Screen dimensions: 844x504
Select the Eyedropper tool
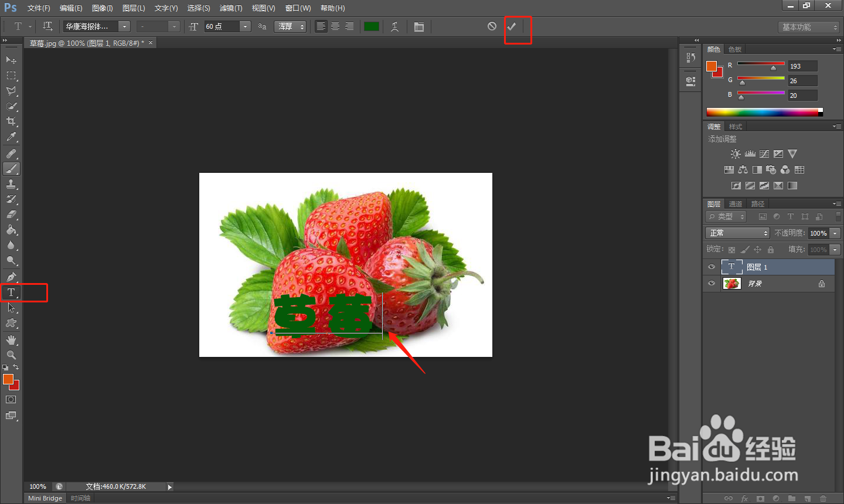point(11,137)
